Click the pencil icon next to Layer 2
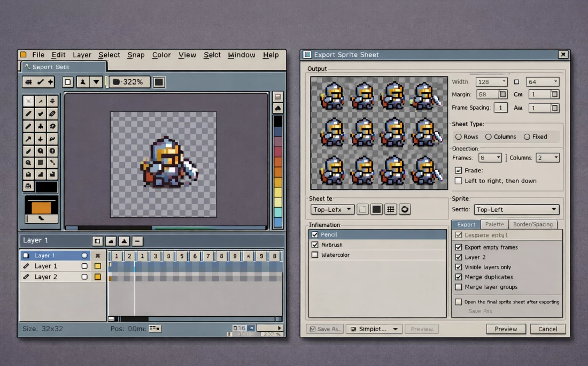 point(26,277)
